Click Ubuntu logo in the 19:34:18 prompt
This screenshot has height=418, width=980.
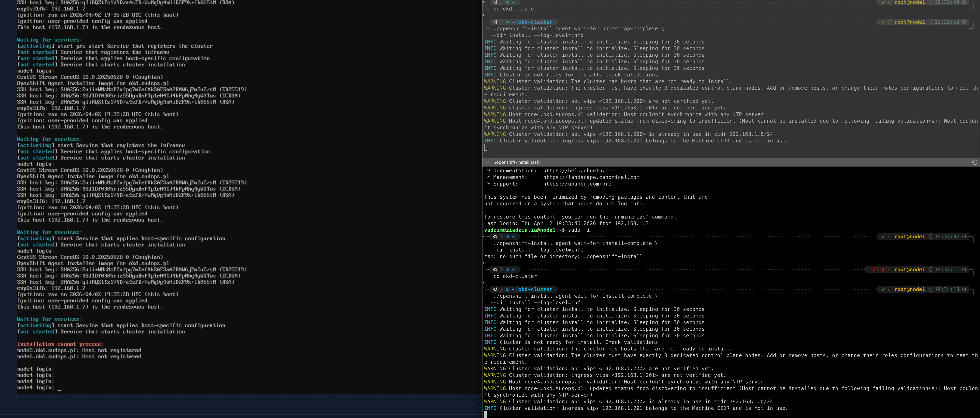click(495, 290)
